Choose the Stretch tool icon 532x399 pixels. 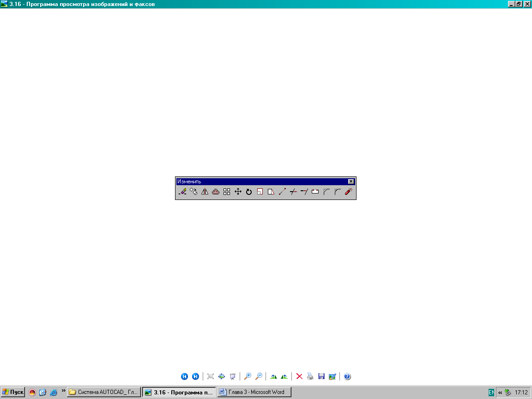click(x=271, y=192)
